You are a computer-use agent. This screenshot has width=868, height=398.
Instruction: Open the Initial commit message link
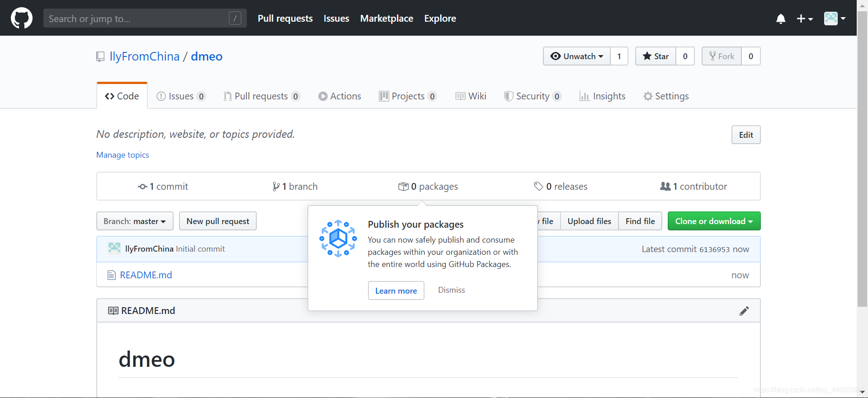200,249
